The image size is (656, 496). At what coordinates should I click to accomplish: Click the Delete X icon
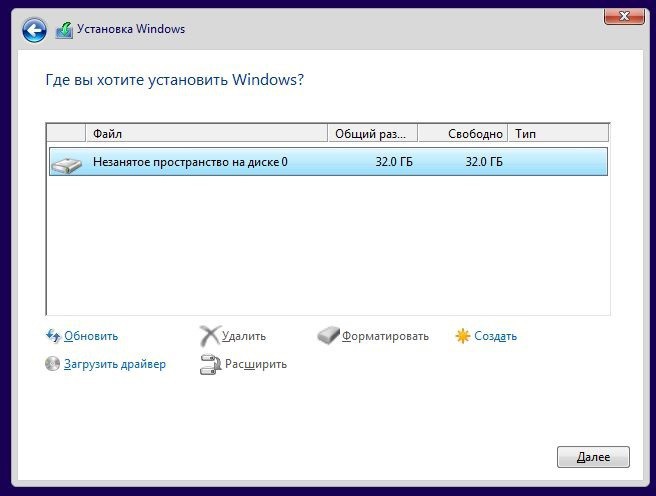coord(210,336)
